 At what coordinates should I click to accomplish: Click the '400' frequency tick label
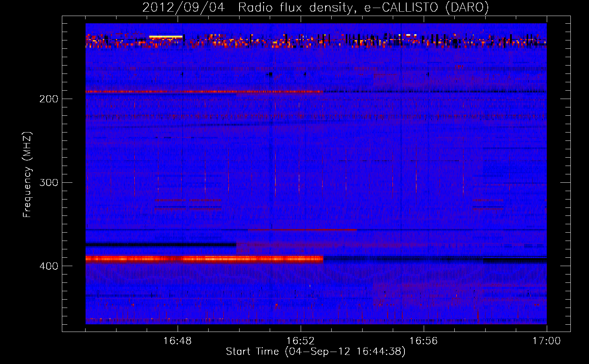click(x=49, y=266)
